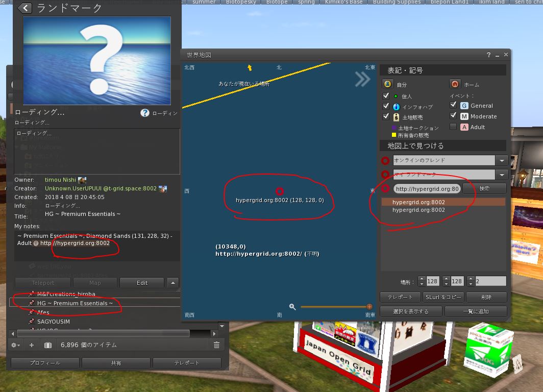This screenshot has width=543, height=392.
Task: Click the right arrow of the horizontal scrollbar
Action: (x=214, y=334)
